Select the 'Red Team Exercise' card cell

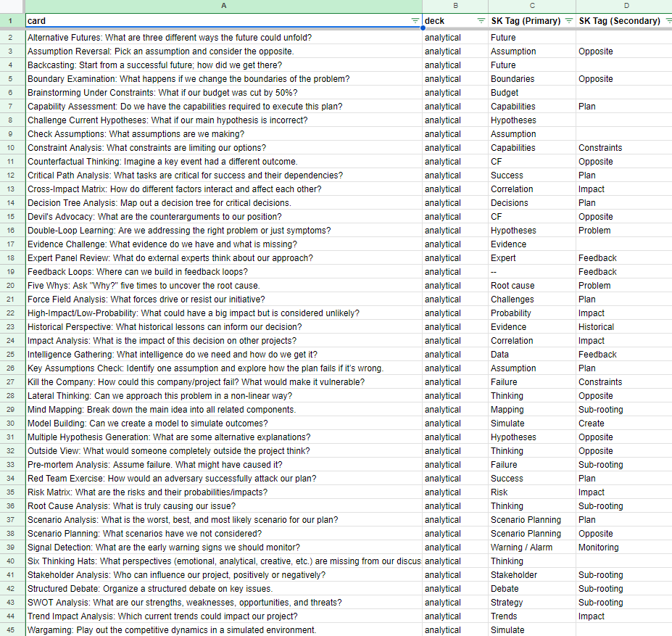pyautogui.click(x=224, y=479)
